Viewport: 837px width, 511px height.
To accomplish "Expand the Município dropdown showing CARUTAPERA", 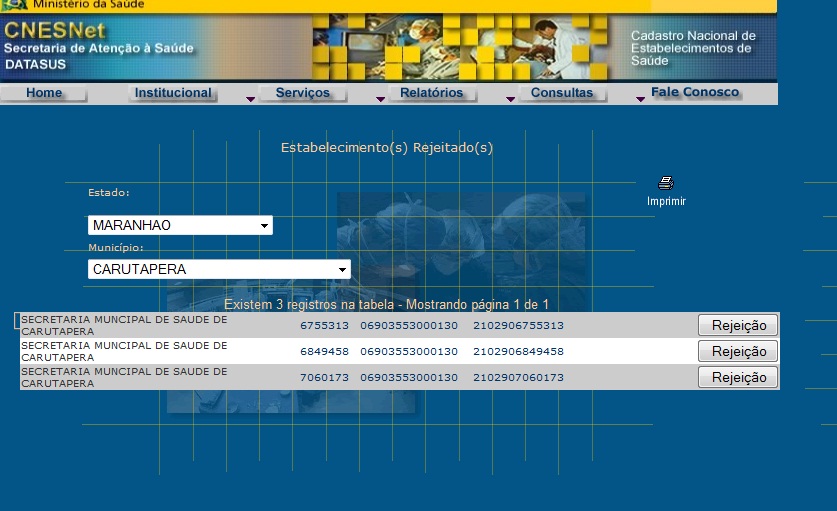I will tap(219, 269).
